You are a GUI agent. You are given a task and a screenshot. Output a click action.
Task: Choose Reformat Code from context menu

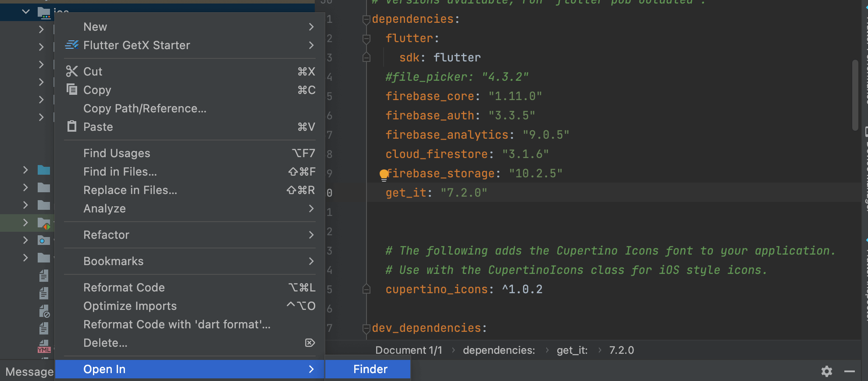pos(124,288)
